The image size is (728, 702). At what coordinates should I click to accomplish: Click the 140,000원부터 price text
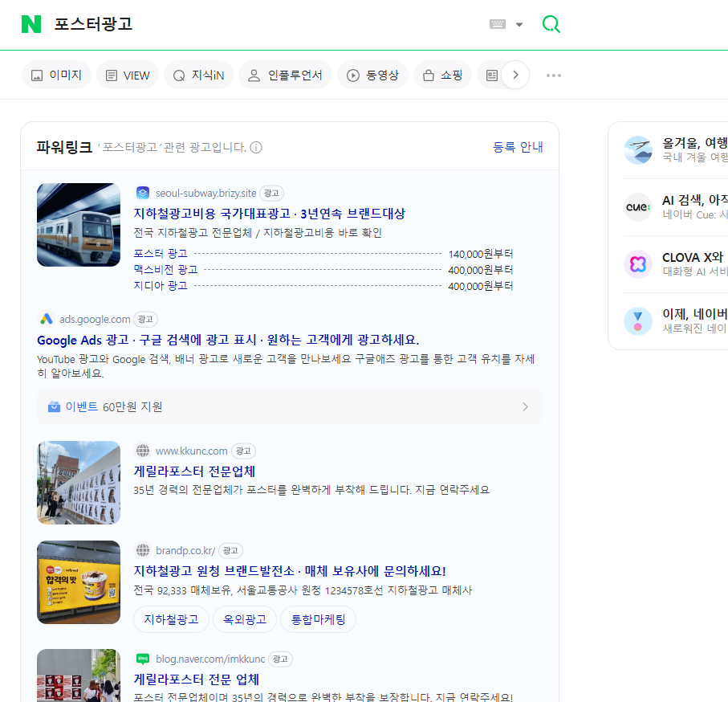click(x=481, y=254)
